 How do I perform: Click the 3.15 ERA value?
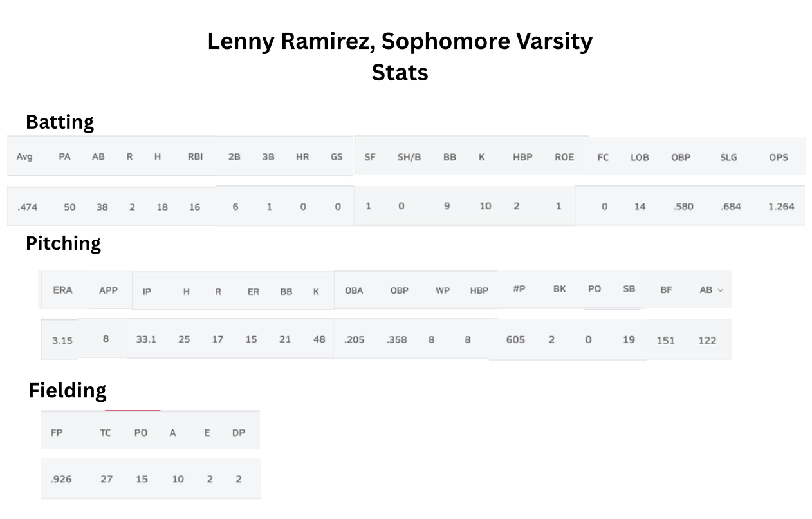[x=62, y=341]
